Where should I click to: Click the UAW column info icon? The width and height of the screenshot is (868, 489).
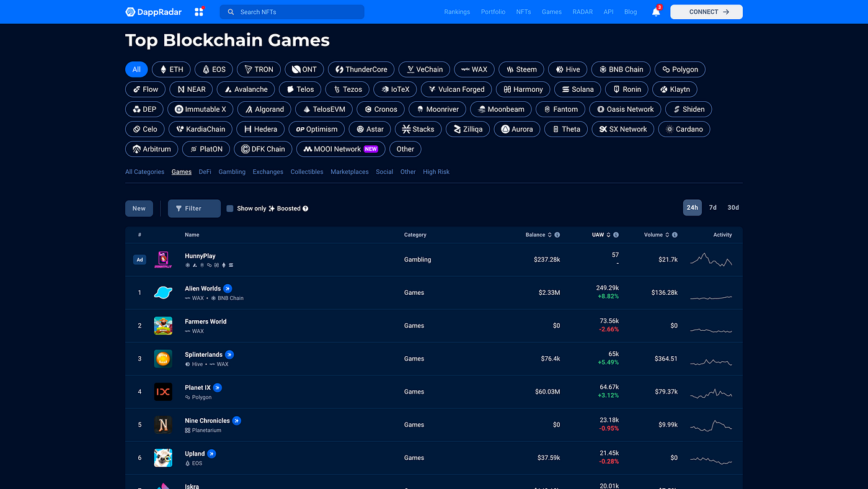pos(616,235)
